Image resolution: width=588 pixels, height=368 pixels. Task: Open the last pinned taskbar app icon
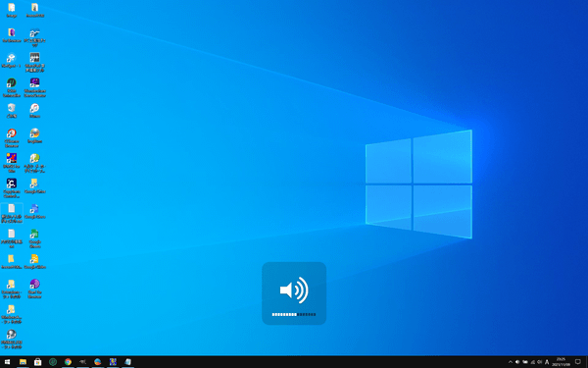click(x=127, y=362)
